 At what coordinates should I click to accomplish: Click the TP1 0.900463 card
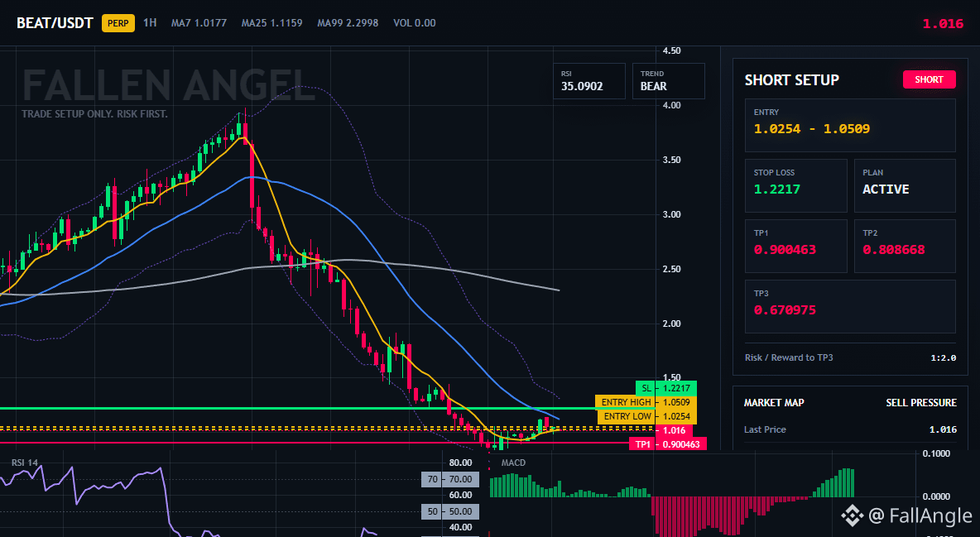click(795, 246)
